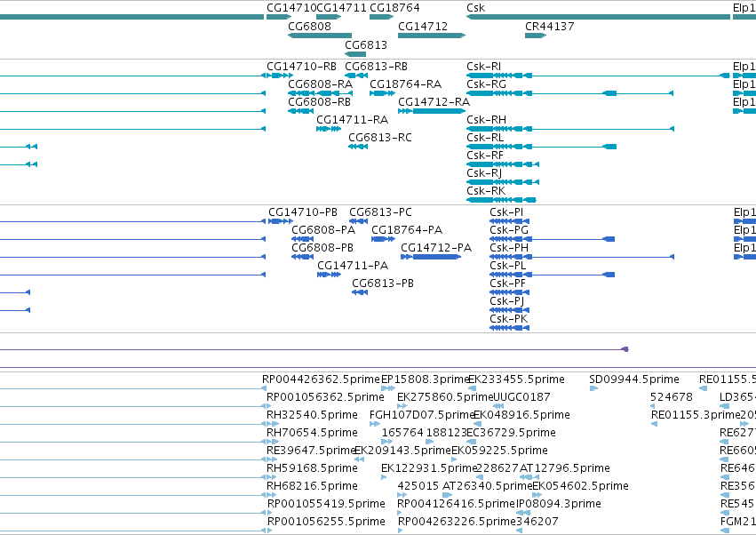
Task: Select CDS feature CG14710-PB
Action: coord(303,212)
